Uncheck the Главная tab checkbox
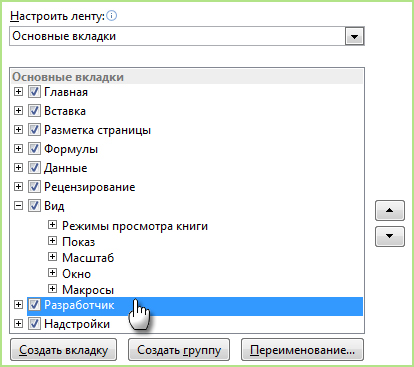This screenshot has width=414, height=367. 34,92
